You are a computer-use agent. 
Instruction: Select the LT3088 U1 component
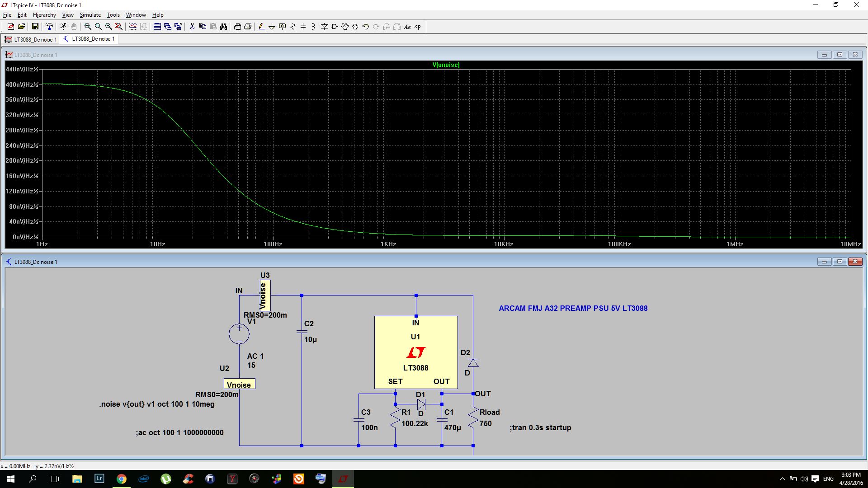416,352
